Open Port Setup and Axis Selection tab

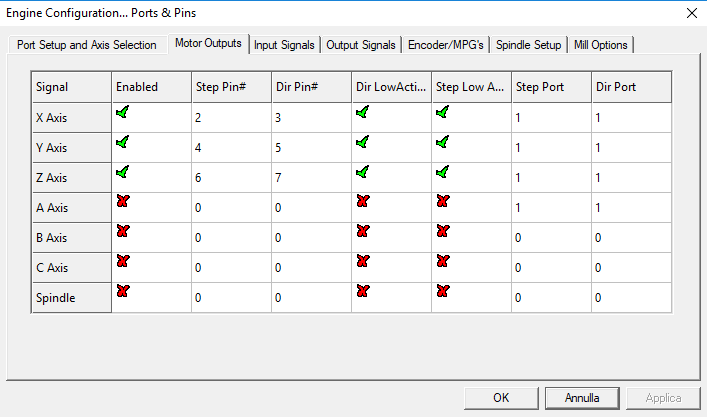click(87, 45)
